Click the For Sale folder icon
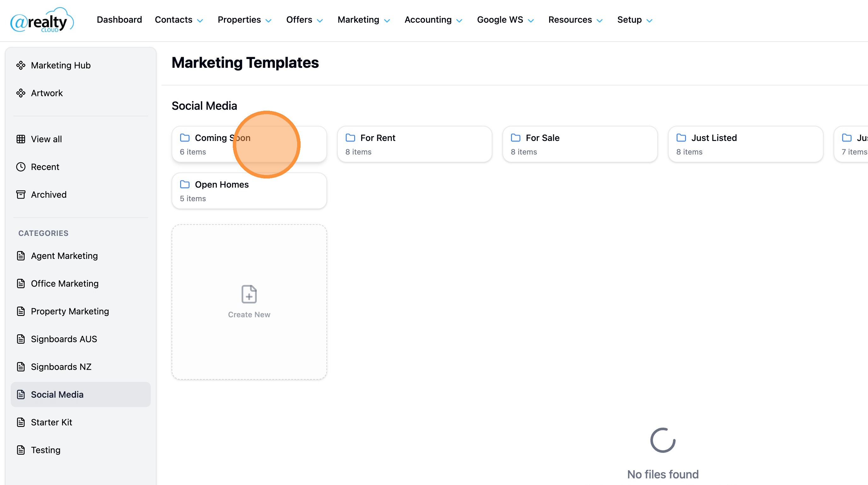 coord(516,138)
